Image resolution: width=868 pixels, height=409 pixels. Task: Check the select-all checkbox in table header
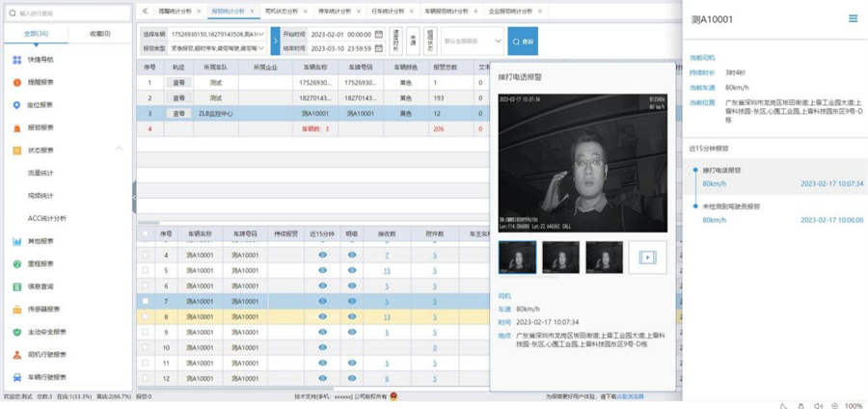pyautogui.click(x=146, y=233)
